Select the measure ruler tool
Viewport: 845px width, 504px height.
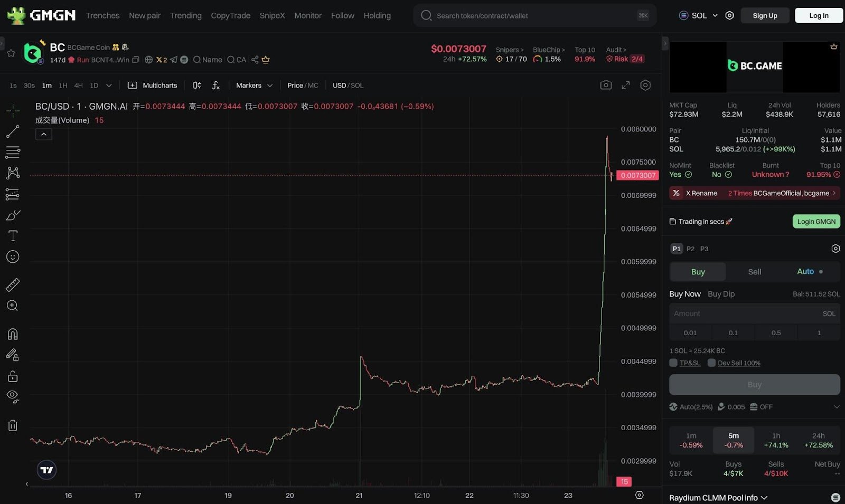(12, 284)
